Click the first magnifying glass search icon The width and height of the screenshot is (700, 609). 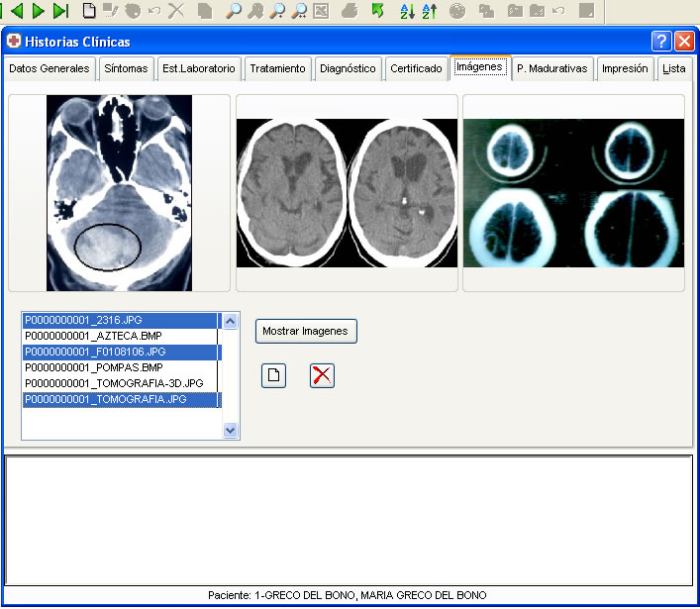coord(234,11)
